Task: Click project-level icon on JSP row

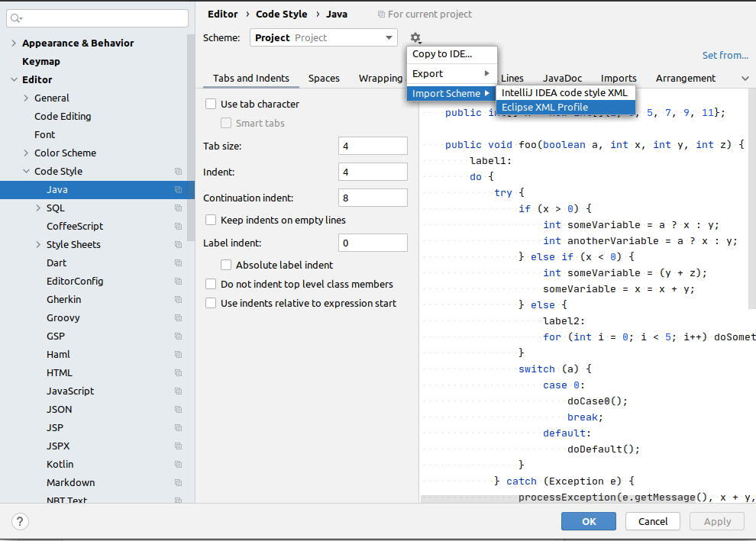Action: (179, 428)
